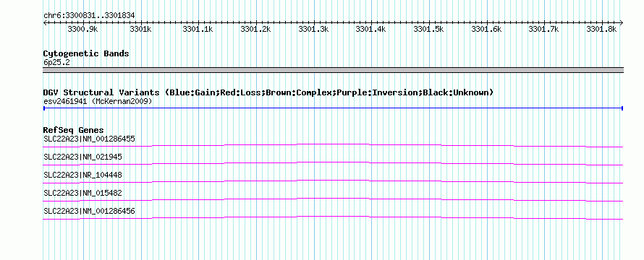Viewport: 644px width, 260px height.
Task: Click the gray 6p25.2 cytoband bar
Action: click(333, 70)
